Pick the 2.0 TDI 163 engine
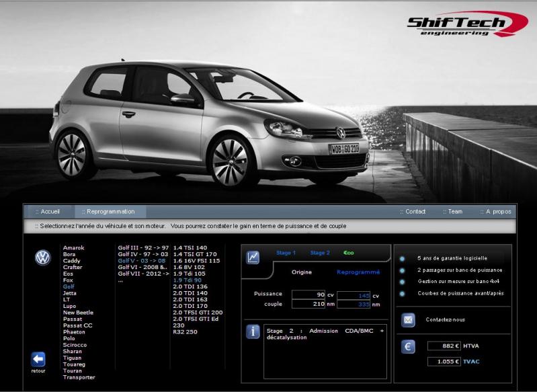 pyautogui.click(x=190, y=299)
